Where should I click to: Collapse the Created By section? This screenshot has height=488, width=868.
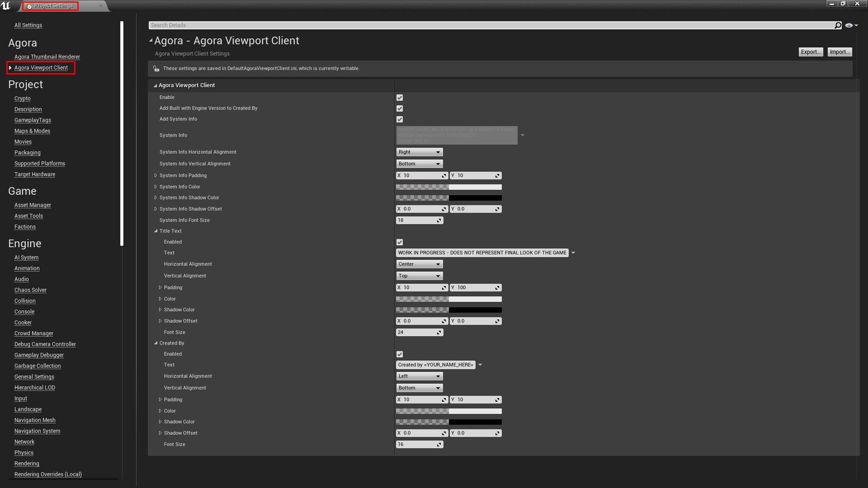[x=156, y=343]
